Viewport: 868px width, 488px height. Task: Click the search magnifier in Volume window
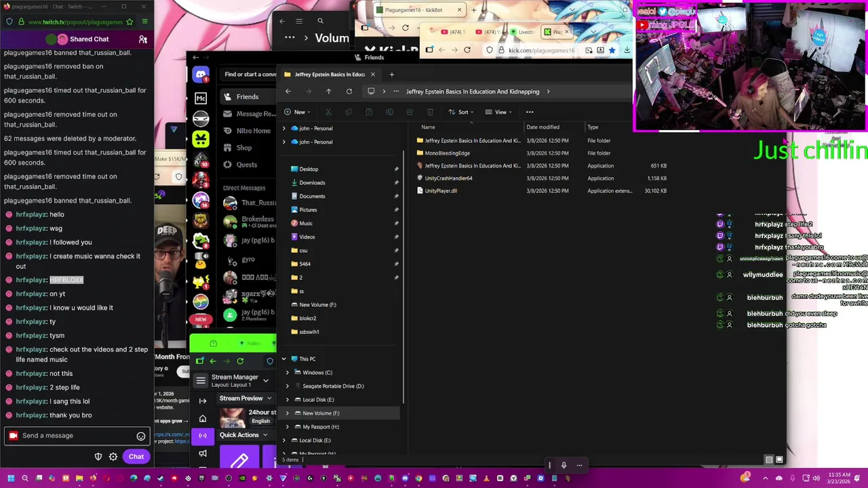coord(320,21)
